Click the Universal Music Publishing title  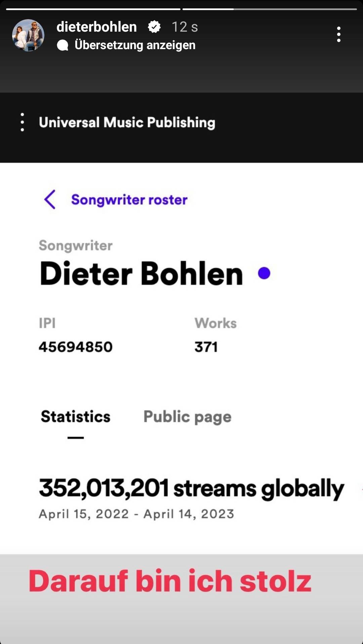click(127, 122)
